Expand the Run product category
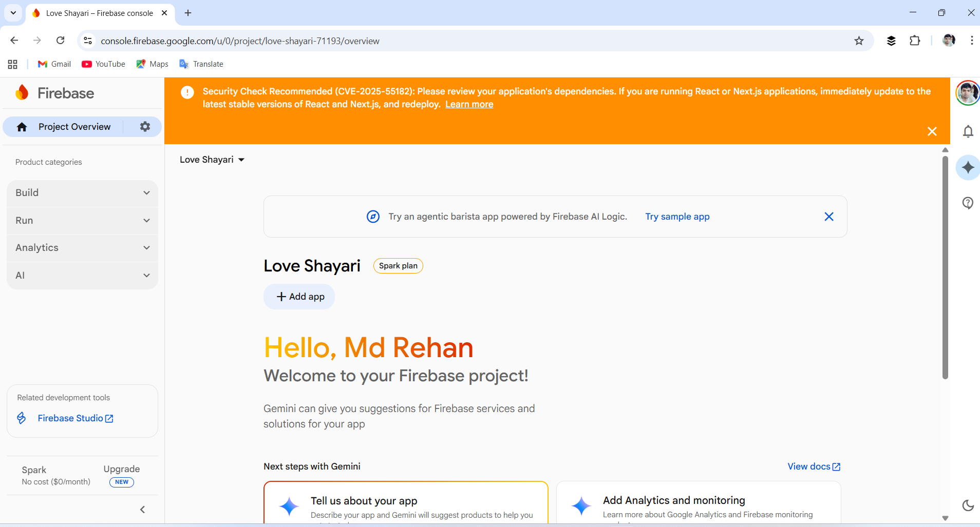Viewport: 980px width, 527px height. click(82, 221)
